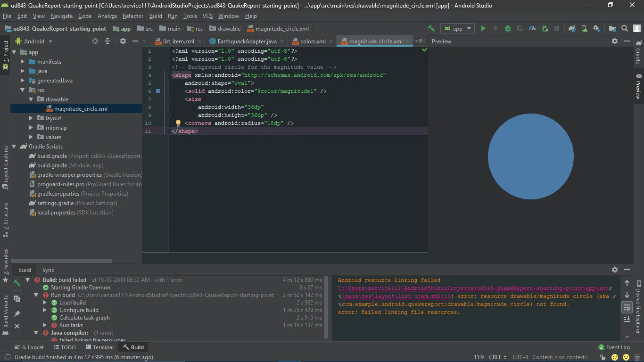Open AVD Manager from toolbar
The width and height of the screenshot is (644, 362).
pos(584,29)
